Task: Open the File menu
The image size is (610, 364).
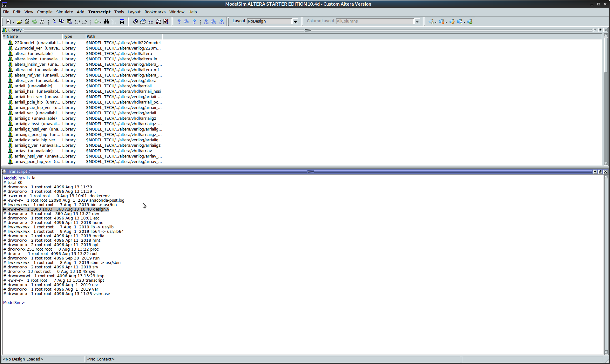Action: click(6, 12)
